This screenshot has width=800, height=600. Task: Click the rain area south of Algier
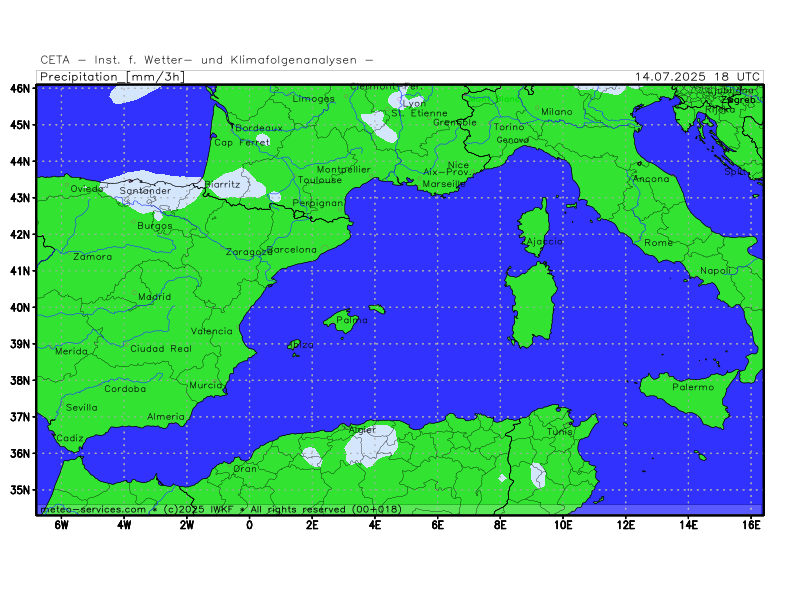(x=371, y=446)
